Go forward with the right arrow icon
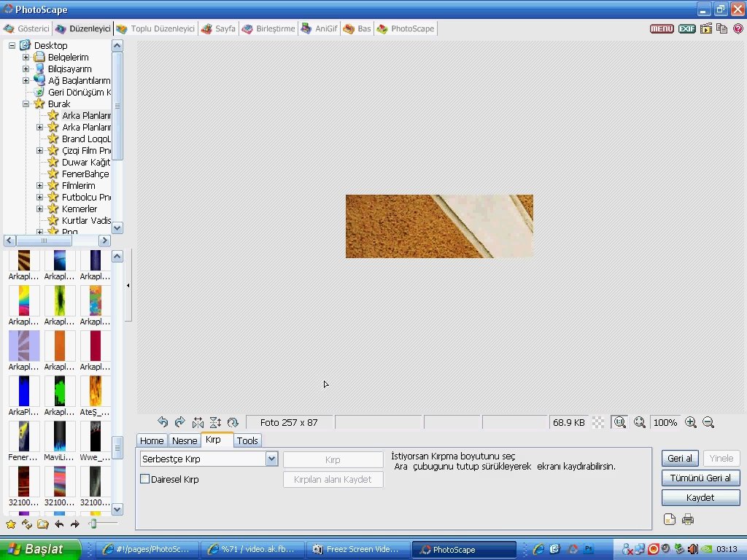 (x=75, y=524)
